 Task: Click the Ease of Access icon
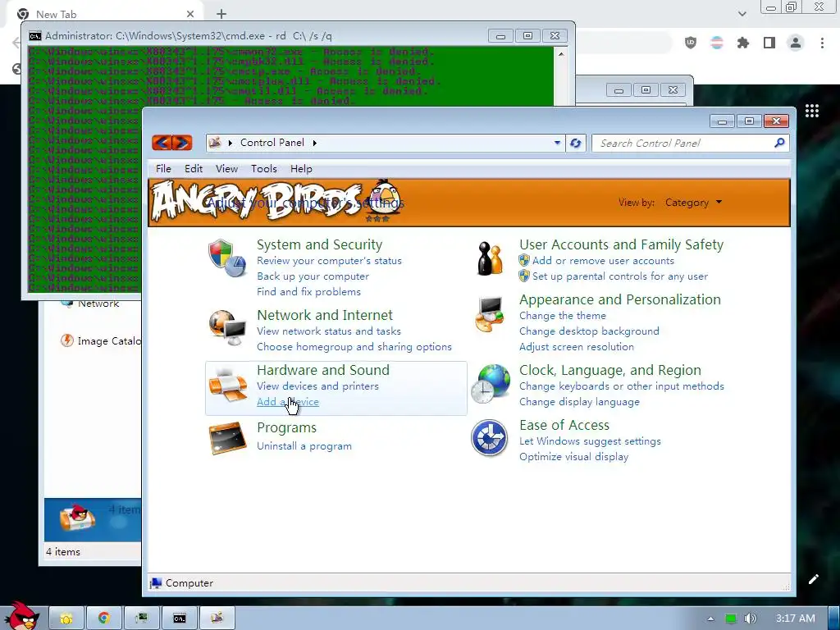(x=489, y=438)
